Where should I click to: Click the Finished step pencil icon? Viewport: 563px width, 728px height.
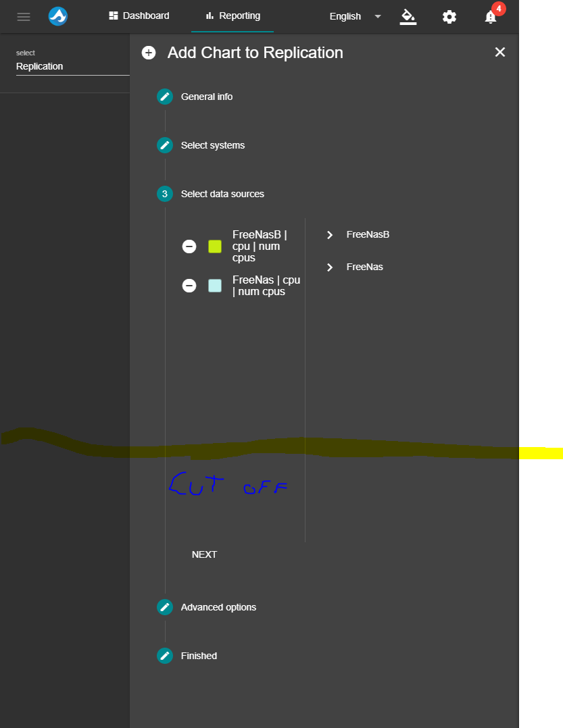tap(165, 656)
